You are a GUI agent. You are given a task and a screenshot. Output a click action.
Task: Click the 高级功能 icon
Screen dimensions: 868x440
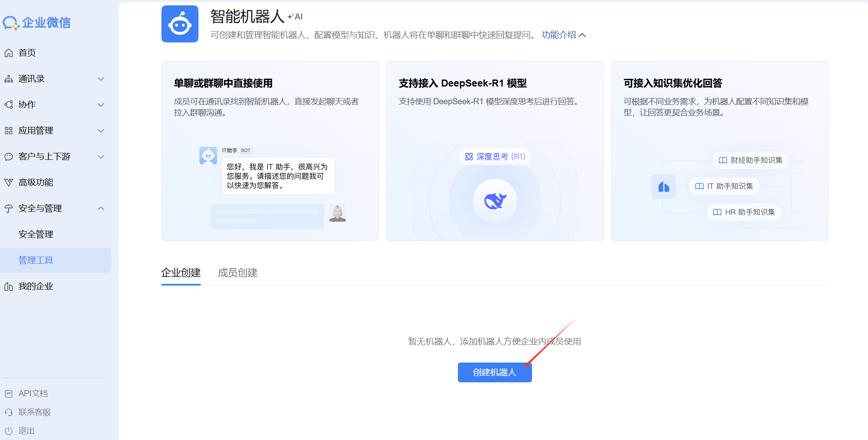(x=9, y=183)
